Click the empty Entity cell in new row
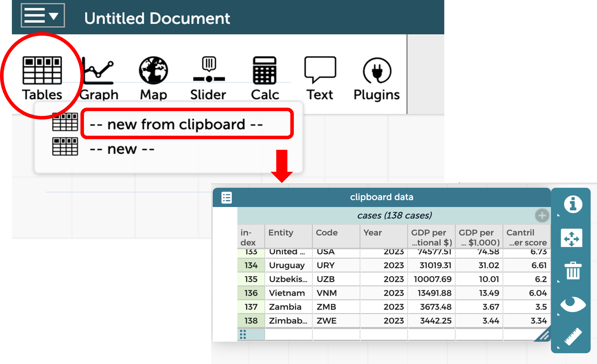Image resolution: width=597 pixels, height=364 pixels. coord(288,334)
